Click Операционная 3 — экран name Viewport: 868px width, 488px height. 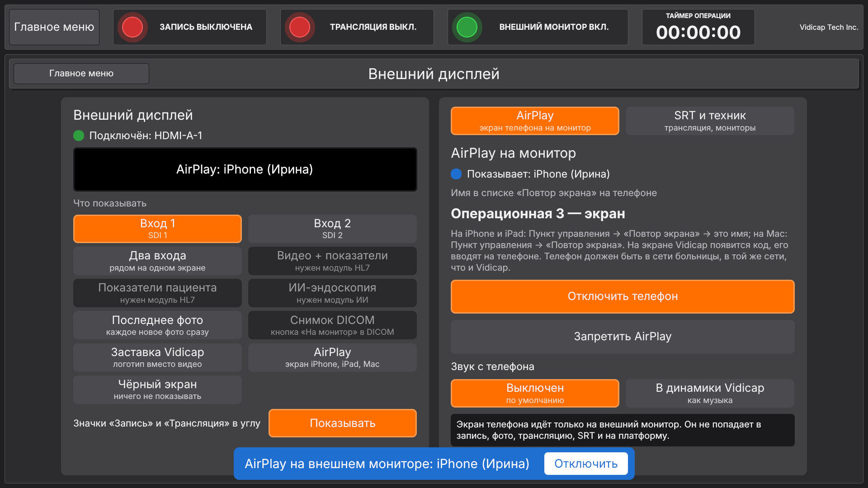pos(538,213)
